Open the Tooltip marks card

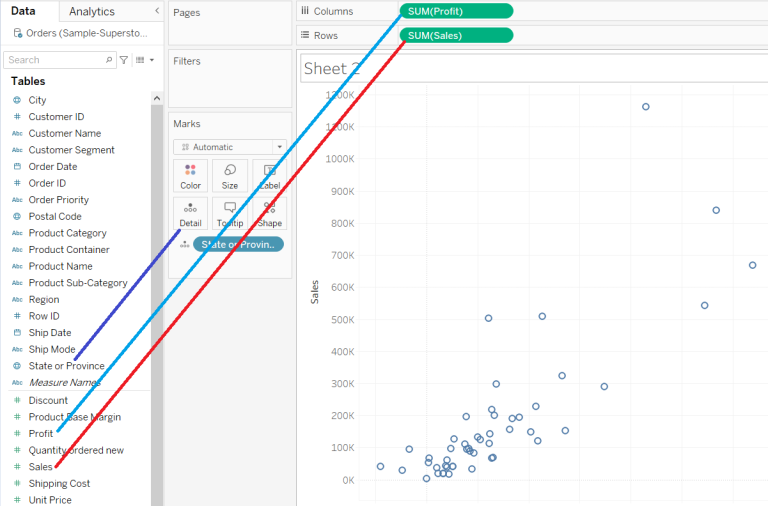click(x=230, y=214)
